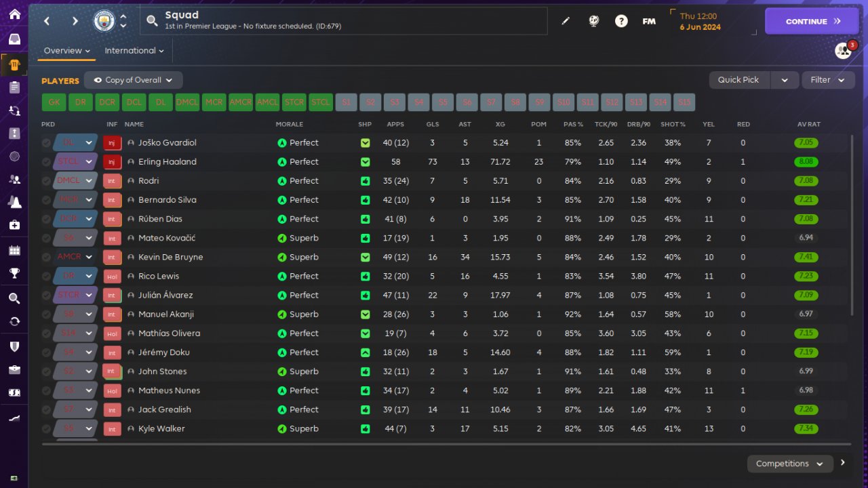Open the notifications icon with red badge
The width and height of the screenshot is (868, 488).
pos(844,51)
